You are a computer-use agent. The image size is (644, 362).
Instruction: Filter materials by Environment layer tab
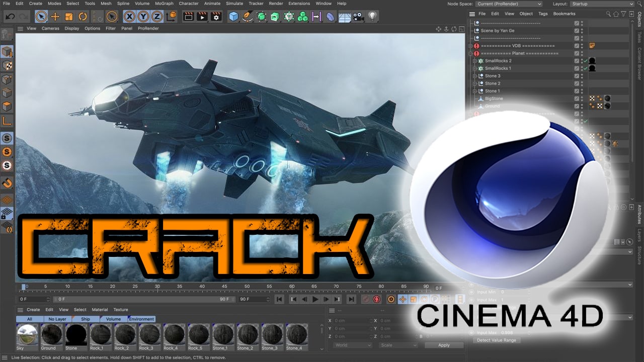coord(141,319)
